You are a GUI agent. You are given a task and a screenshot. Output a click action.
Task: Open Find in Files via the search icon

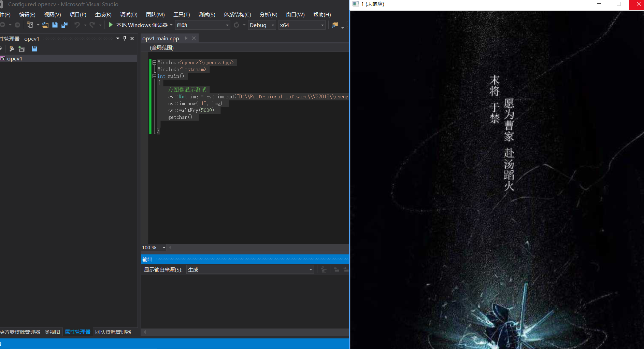[334, 25]
